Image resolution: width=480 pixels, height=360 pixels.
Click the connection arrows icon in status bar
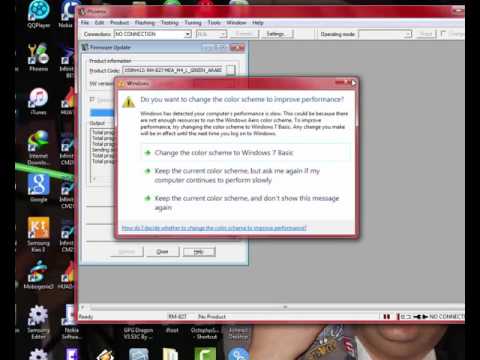point(421,316)
